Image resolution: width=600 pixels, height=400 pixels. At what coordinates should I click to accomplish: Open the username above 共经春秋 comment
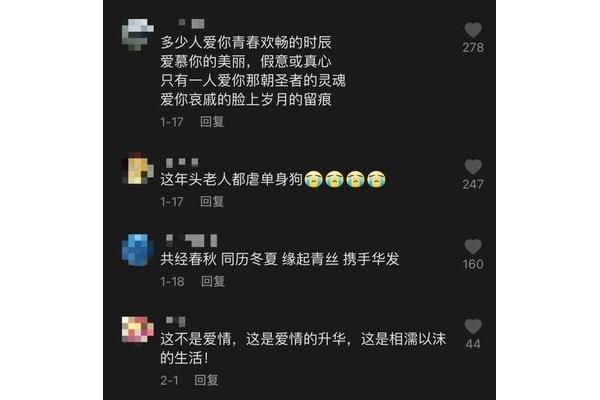pos(192,240)
